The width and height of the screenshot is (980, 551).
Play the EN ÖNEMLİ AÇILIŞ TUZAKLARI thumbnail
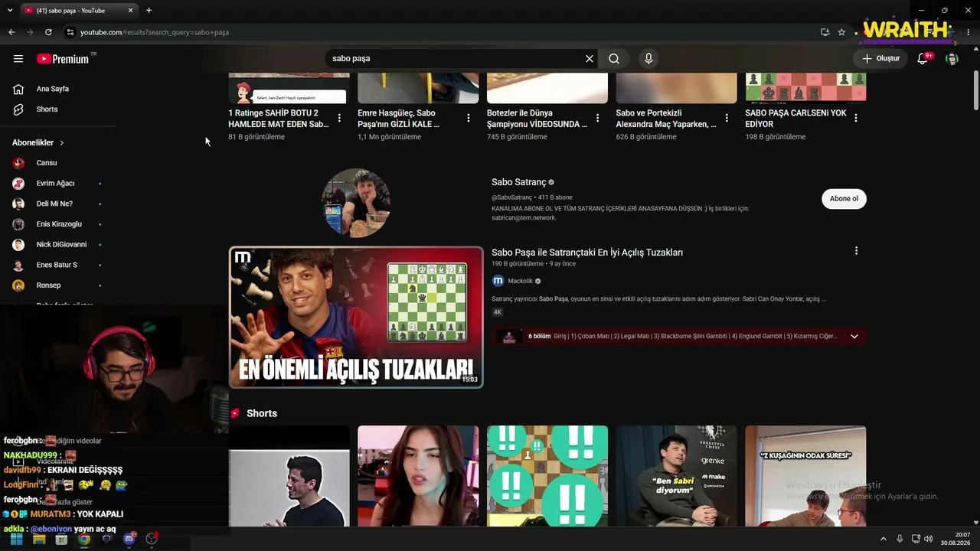pos(356,317)
